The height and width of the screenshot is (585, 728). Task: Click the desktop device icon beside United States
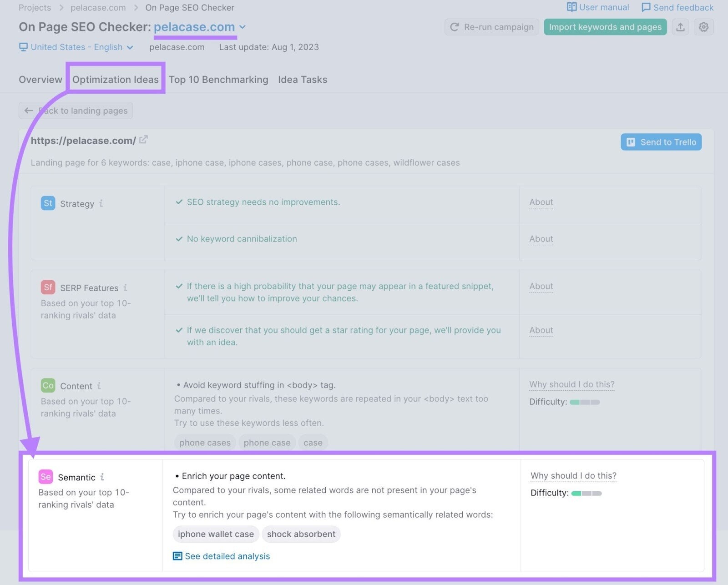click(x=23, y=47)
